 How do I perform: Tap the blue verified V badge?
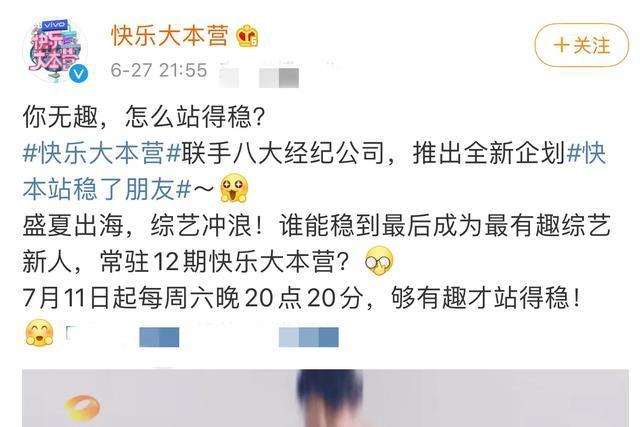[78, 74]
